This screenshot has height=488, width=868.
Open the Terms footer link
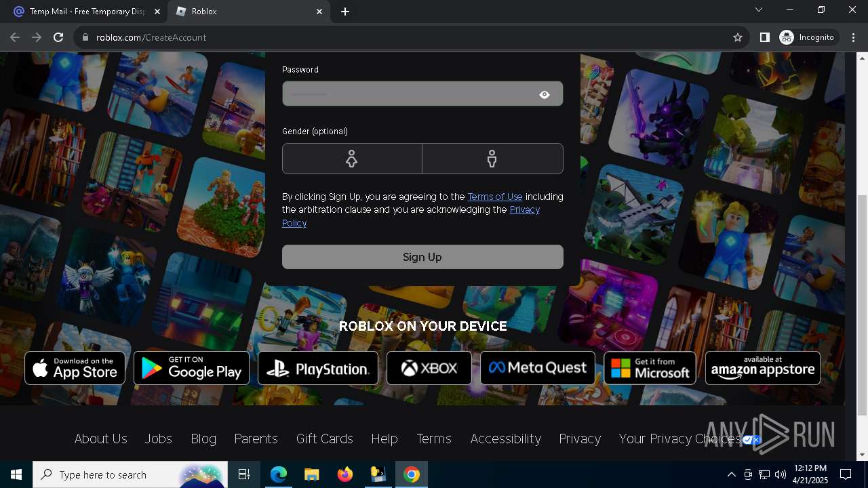[x=434, y=439]
